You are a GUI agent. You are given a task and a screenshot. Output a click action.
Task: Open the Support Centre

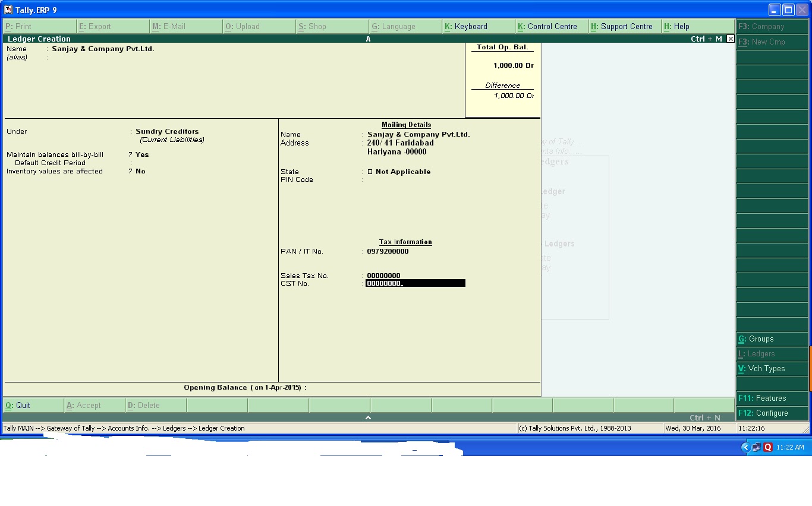click(625, 26)
